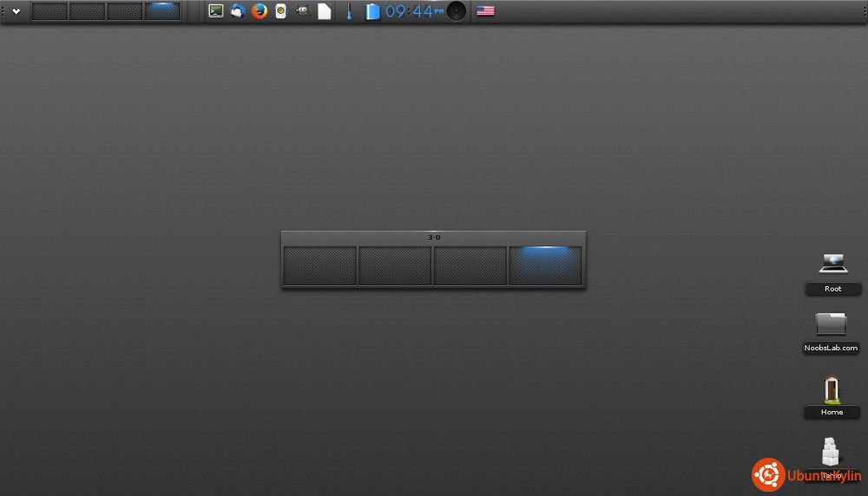The image size is (868, 496).
Task: Open the blank document launcher icon
Action: coord(324,11)
